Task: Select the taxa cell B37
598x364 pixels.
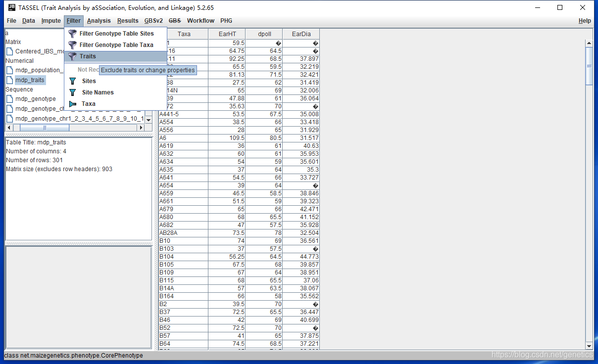Action: tap(184, 312)
